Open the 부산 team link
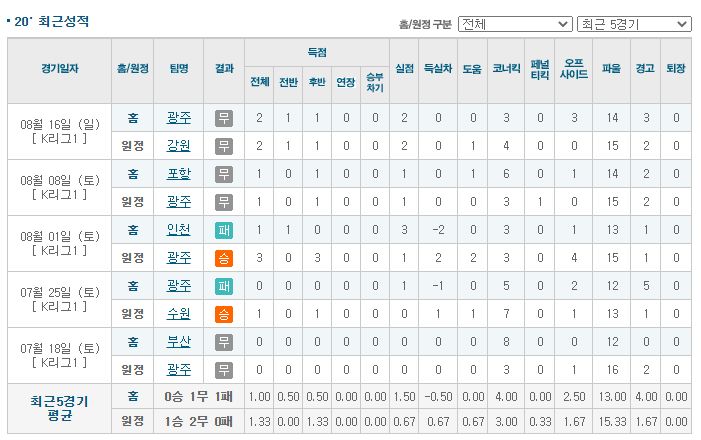701x440 pixels. point(178,342)
